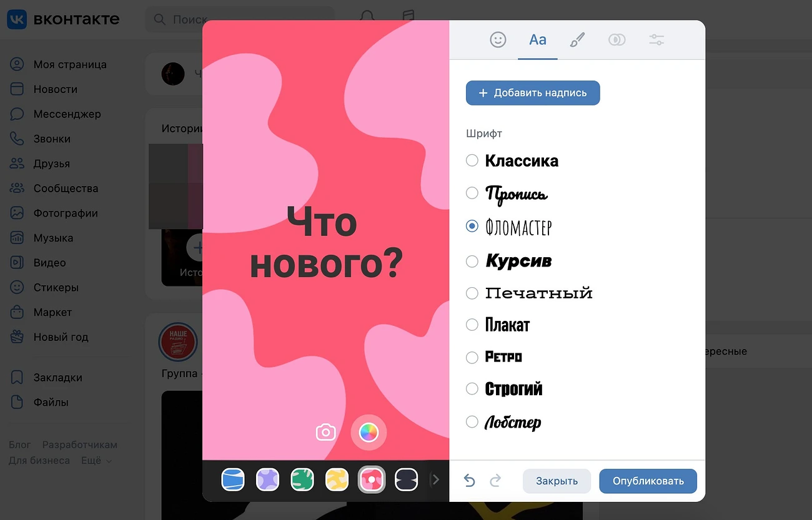Open the adjustment sliders settings tab

[x=656, y=40]
